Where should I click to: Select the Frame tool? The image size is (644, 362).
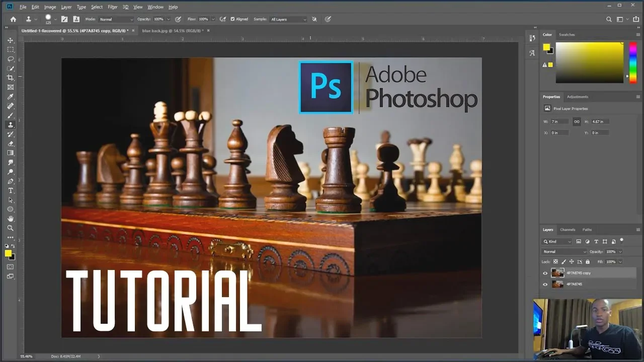10,87
